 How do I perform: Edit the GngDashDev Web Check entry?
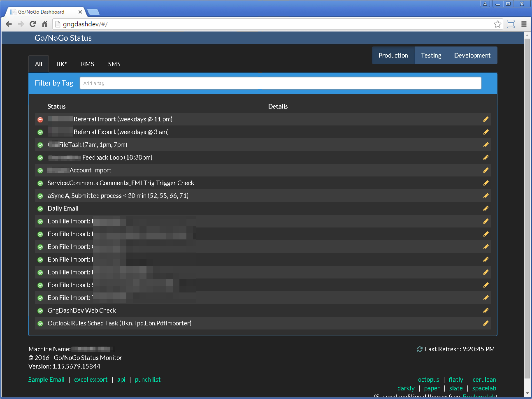point(486,311)
